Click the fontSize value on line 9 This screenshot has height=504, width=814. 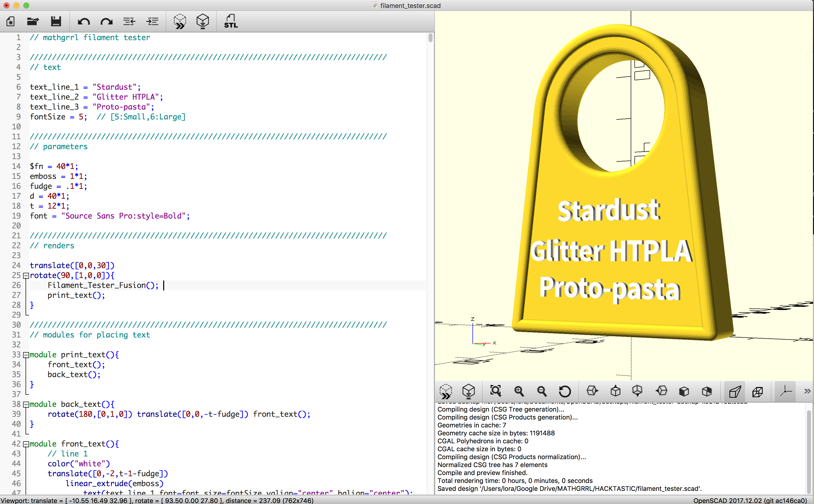[81, 117]
